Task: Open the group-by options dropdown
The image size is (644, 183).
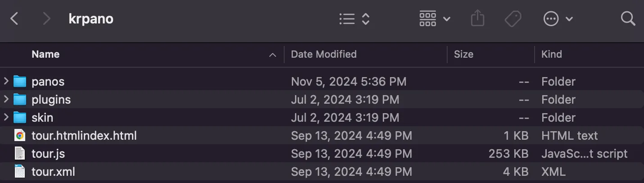Action: point(435,19)
